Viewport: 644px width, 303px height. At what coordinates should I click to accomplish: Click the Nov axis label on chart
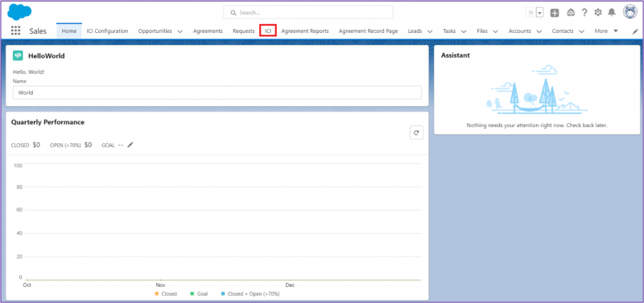[160, 285]
